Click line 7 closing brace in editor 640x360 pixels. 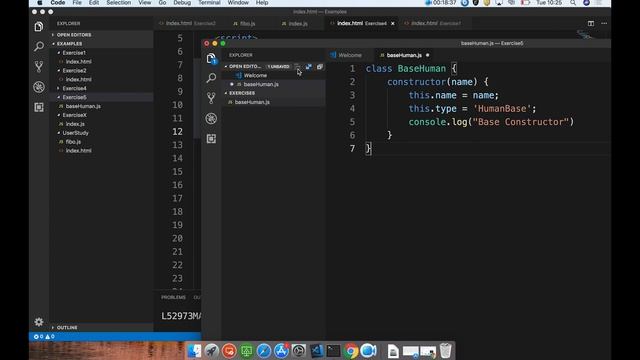click(x=369, y=149)
